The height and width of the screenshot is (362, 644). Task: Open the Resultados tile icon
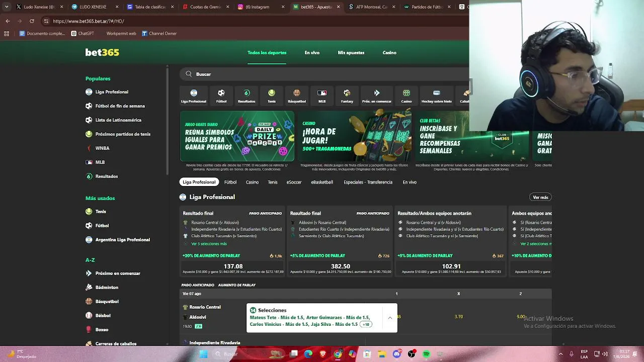pyautogui.click(x=247, y=96)
